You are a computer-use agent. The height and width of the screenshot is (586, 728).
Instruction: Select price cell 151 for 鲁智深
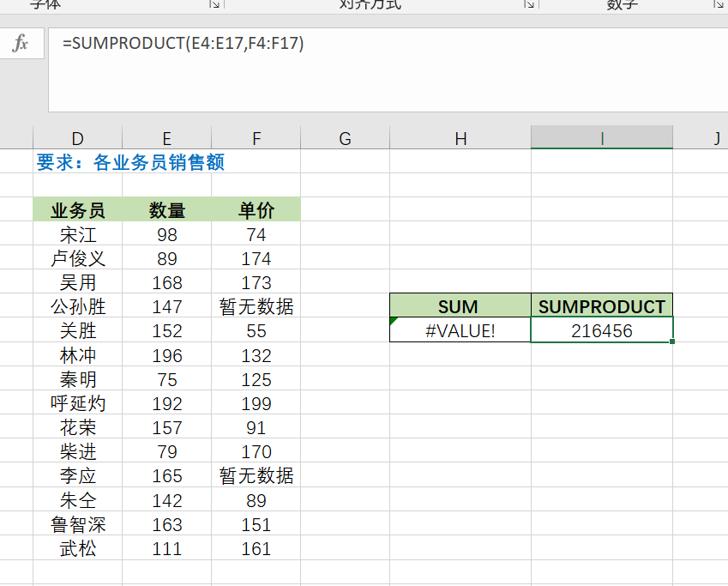tap(256, 525)
